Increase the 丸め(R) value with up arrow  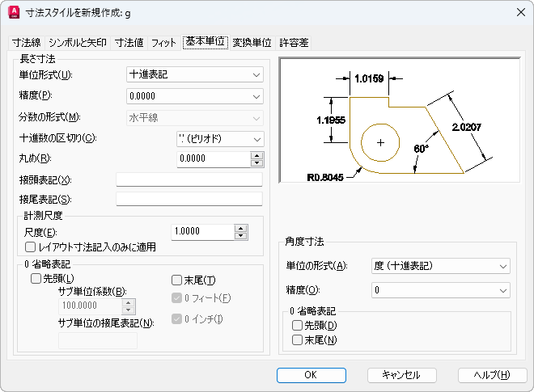pyautogui.click(x=257, y=156)
